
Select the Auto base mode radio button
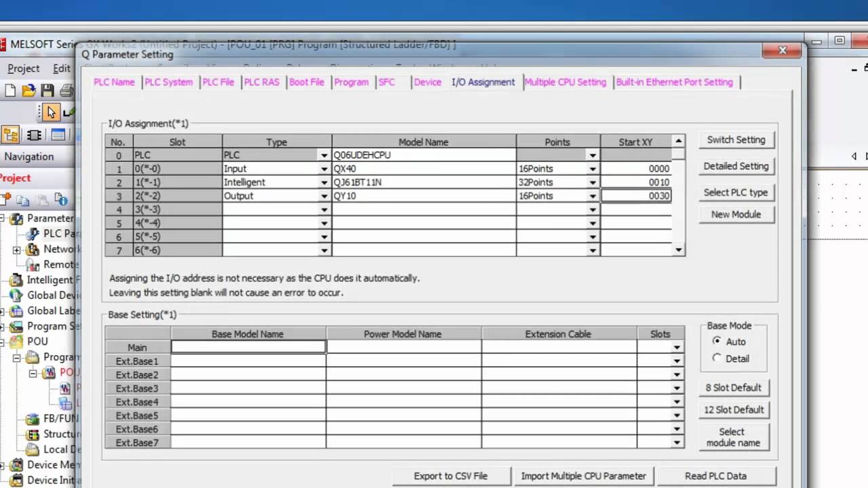(x=717, y=342)
